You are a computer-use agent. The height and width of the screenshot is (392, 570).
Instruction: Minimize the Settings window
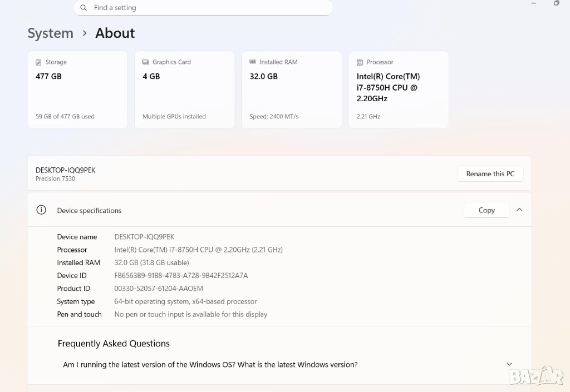pyautogui.click(x=534, y=3)
